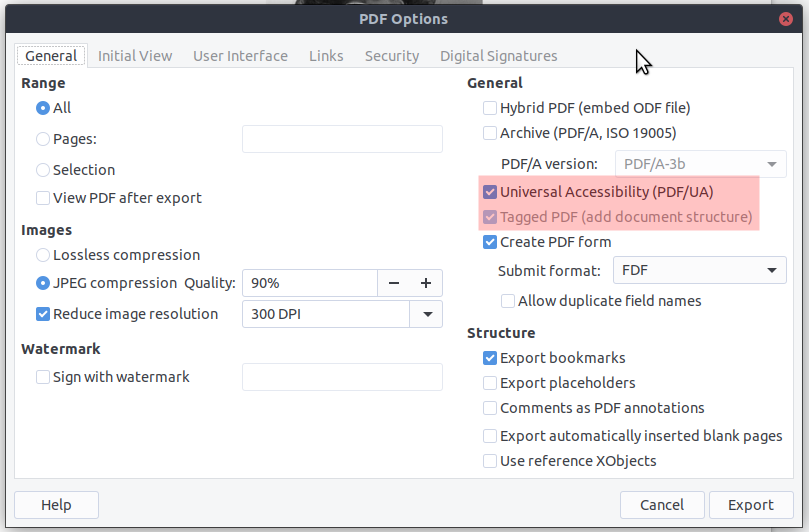
Task: Click the watermark text field
Action: tap(342, 377)
